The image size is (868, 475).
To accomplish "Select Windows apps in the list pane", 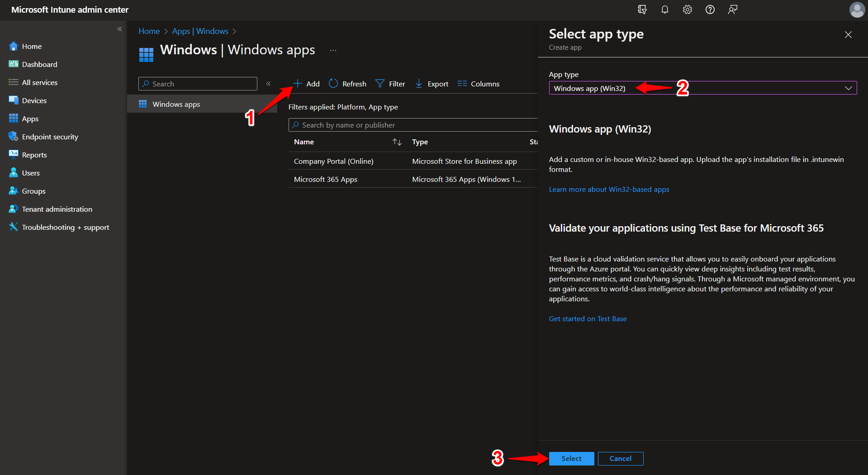I will [176, 104].
